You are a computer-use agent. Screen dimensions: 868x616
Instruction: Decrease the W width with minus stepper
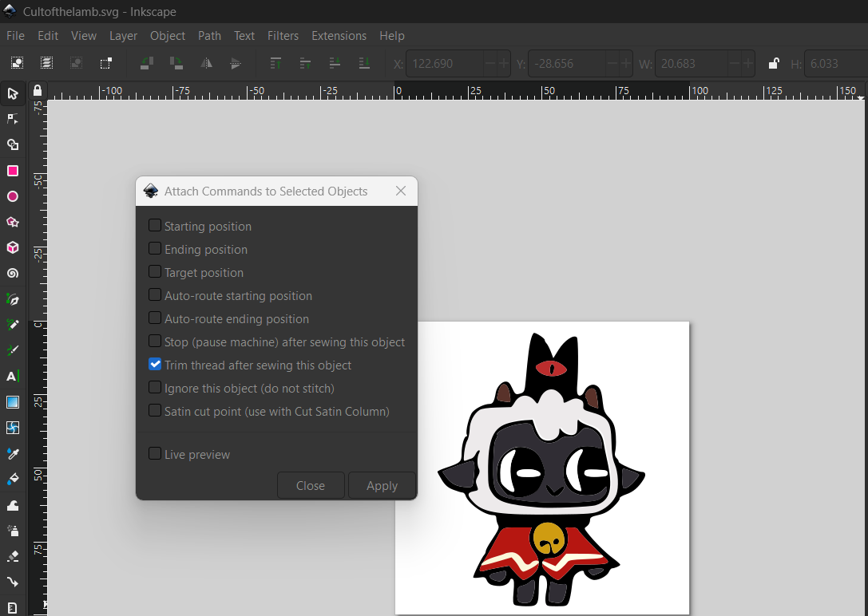pos(735,64)
